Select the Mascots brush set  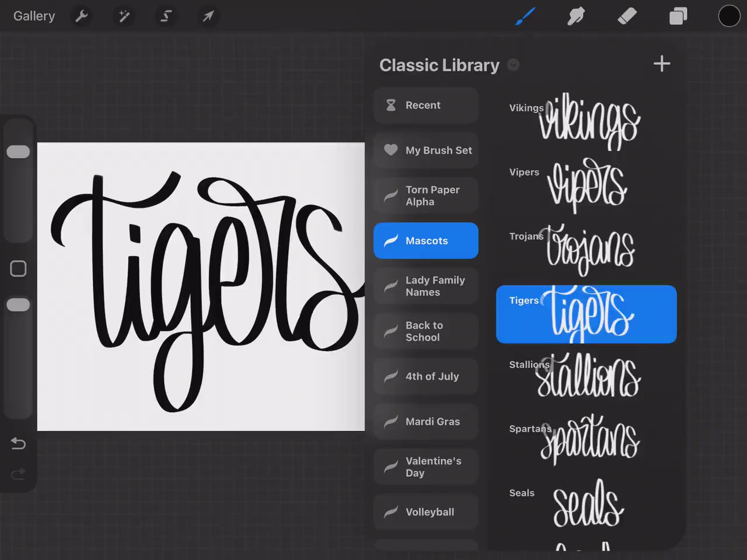(426, 240)
